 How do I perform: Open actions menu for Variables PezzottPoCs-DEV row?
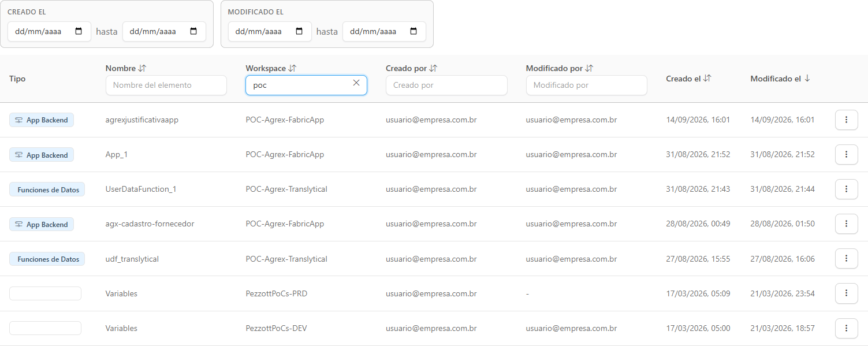846,328
